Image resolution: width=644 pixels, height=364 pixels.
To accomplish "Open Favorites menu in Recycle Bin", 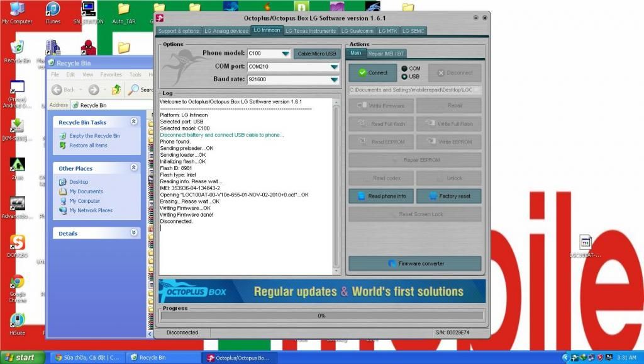I will (111, 74).
